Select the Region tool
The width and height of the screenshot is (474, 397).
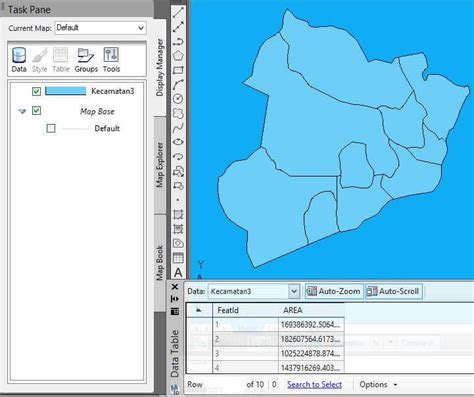tap(178, 243)
